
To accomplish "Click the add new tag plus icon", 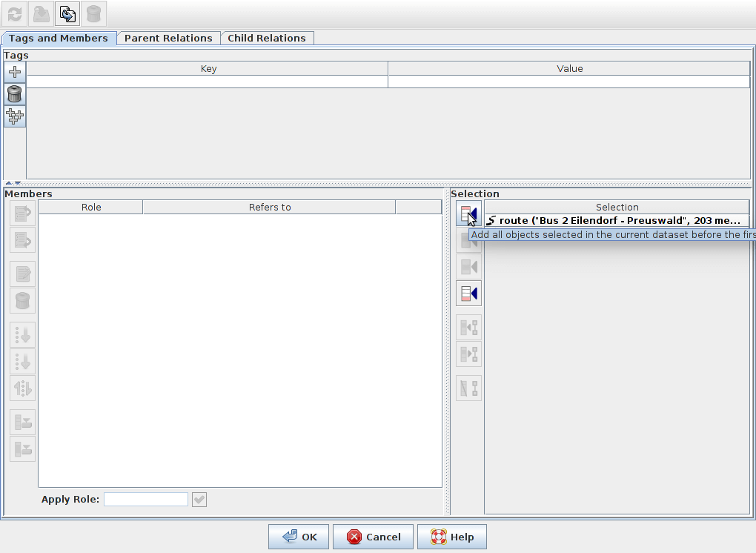I will coord(15,72).
